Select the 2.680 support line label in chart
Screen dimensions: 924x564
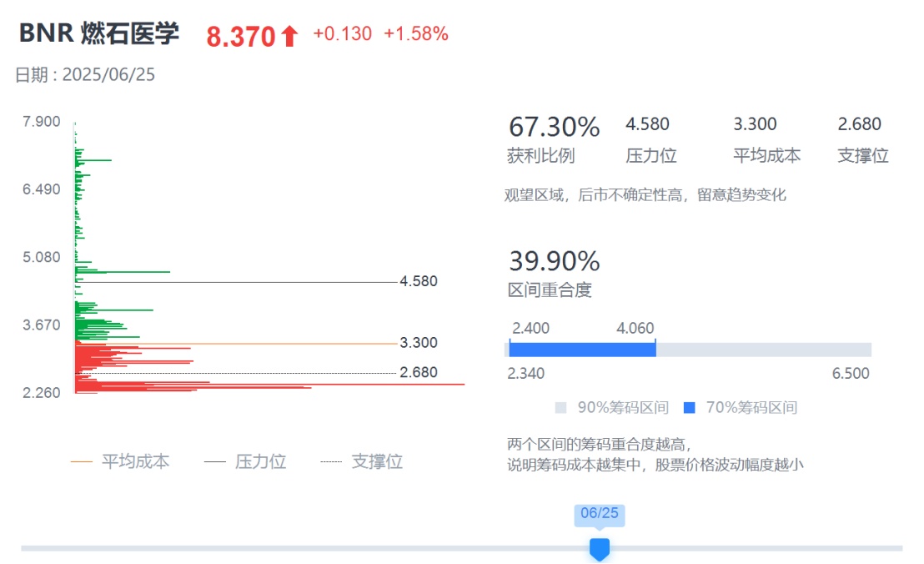419,373
